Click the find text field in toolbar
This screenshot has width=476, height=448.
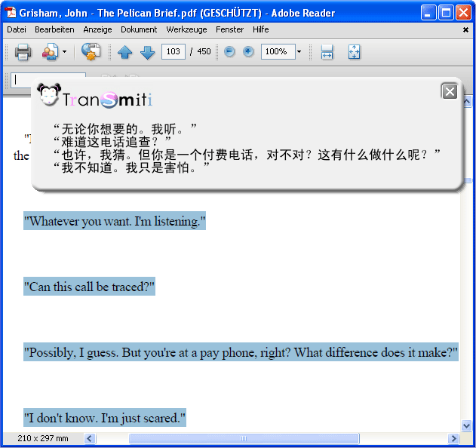point(48,80)
